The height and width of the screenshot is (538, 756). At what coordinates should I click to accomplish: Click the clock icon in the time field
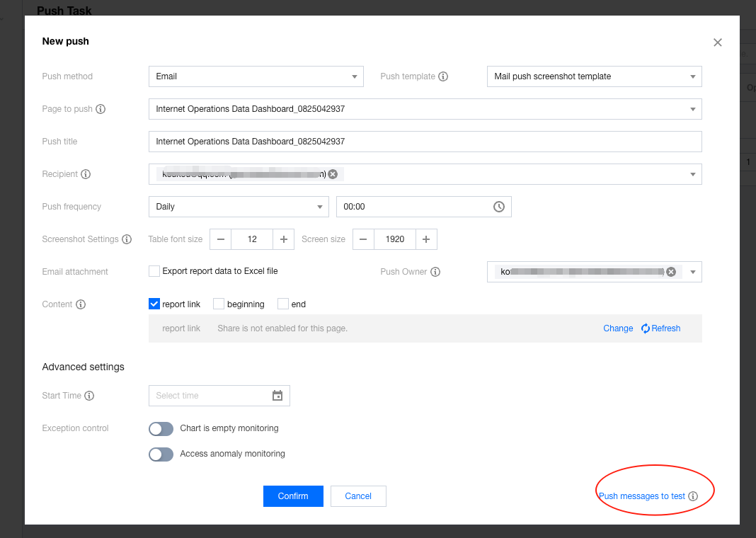click(499, 207)
